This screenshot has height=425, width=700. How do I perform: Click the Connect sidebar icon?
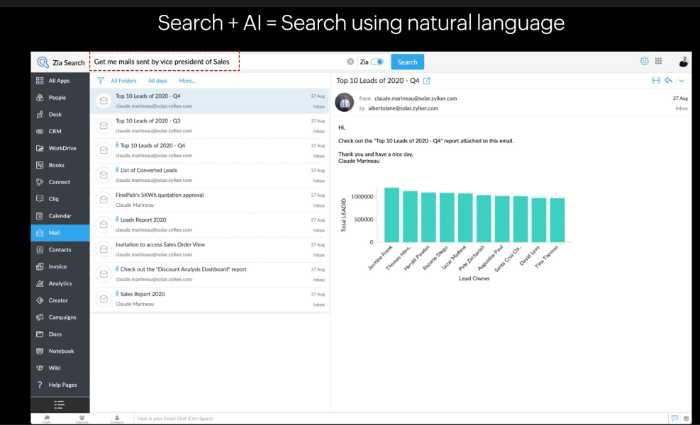point(40,182)
